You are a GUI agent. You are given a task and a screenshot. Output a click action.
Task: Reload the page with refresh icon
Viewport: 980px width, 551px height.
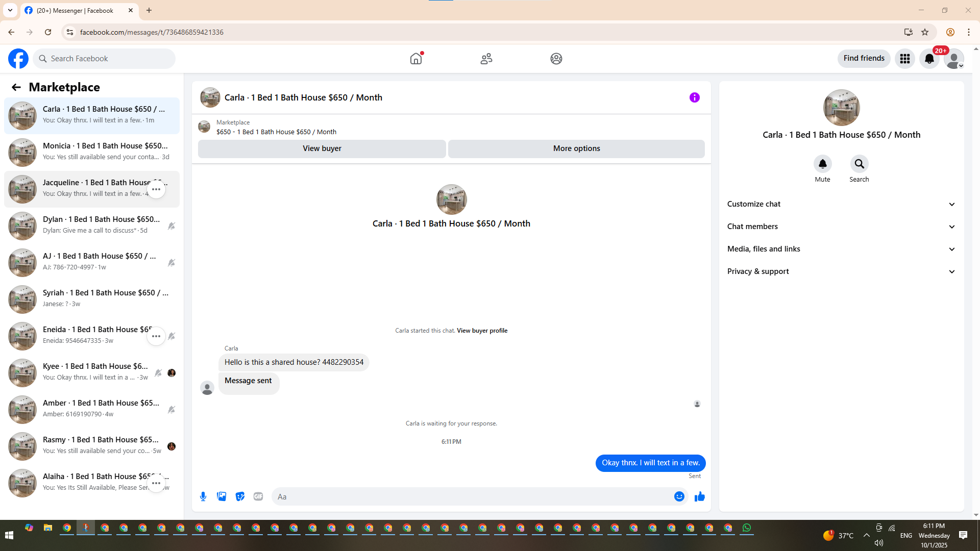click(x=48, y=32)
